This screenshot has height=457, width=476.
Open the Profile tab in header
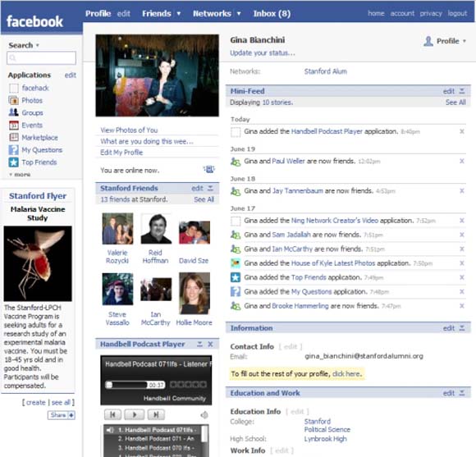coord(98,14)
